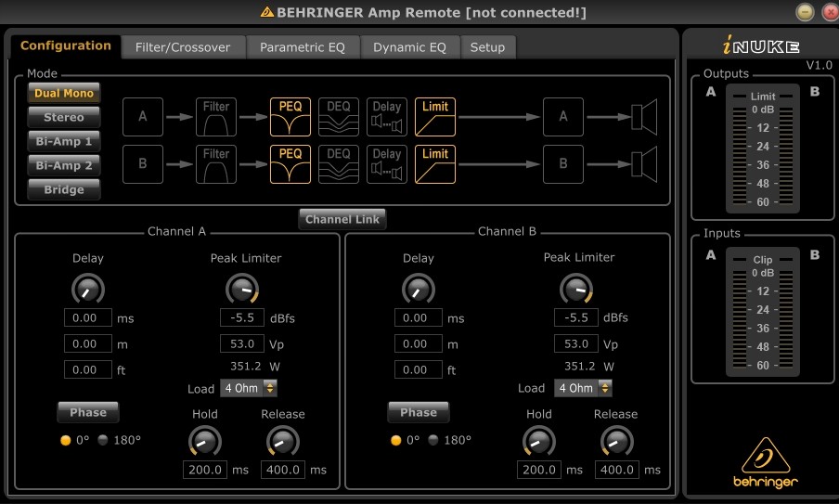Switch to Configuration tab
The height and width of the screenshot is (504, 839).
65,46
